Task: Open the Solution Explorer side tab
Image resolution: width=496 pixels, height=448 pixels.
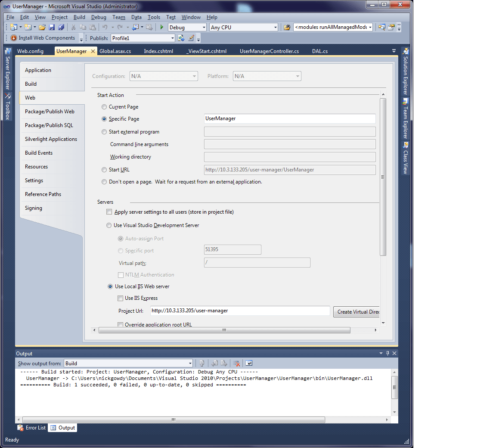Action: point(405,72)
